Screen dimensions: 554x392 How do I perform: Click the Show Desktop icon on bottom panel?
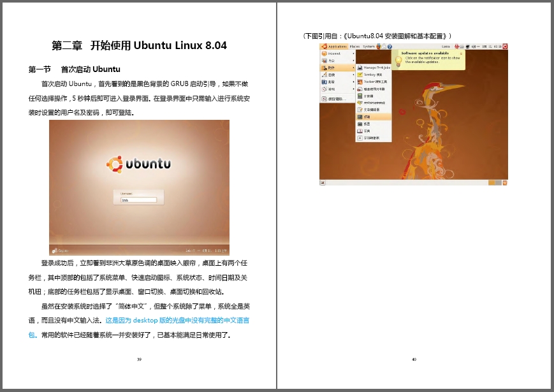[323, 182]
